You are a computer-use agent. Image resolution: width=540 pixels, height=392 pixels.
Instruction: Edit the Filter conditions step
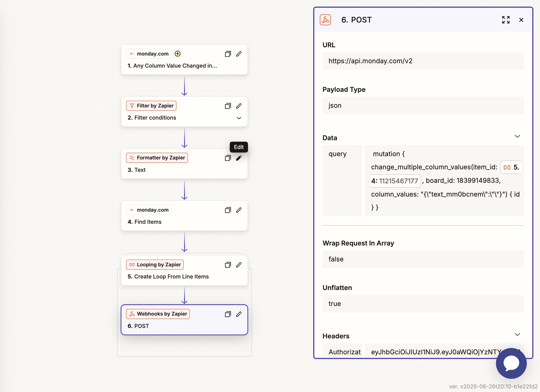[239, 106]
